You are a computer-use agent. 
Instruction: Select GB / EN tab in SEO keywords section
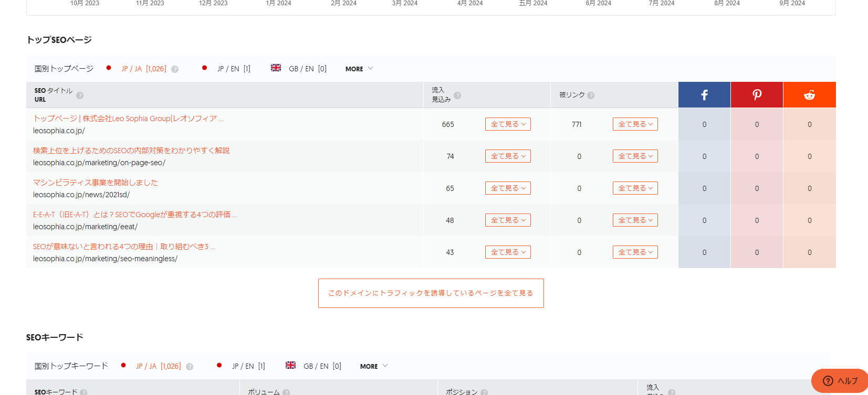point(322,366)
